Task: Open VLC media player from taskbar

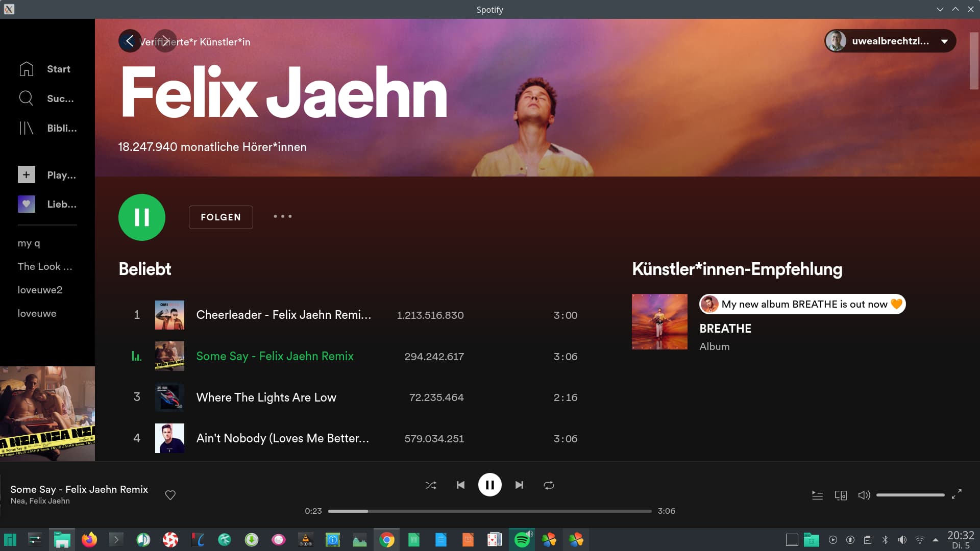Action: 305,540
